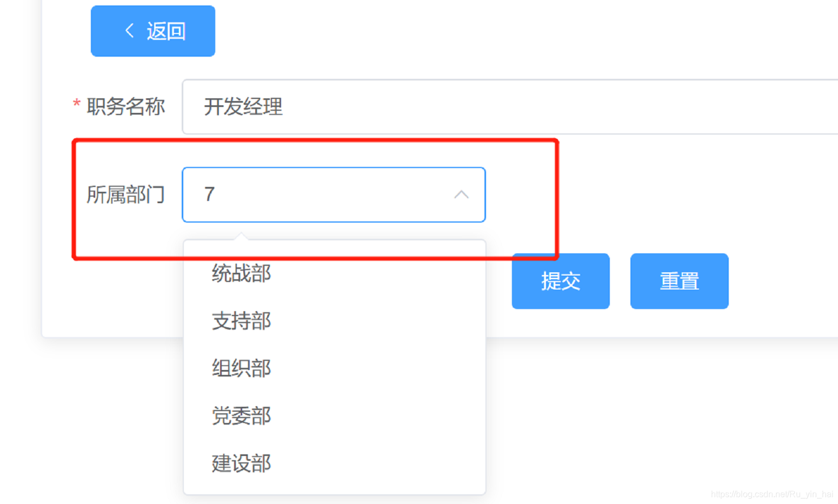Click the dropdown popup's triangle pointer
Screen dimensions: 838x504
click(x=242, y=236)
